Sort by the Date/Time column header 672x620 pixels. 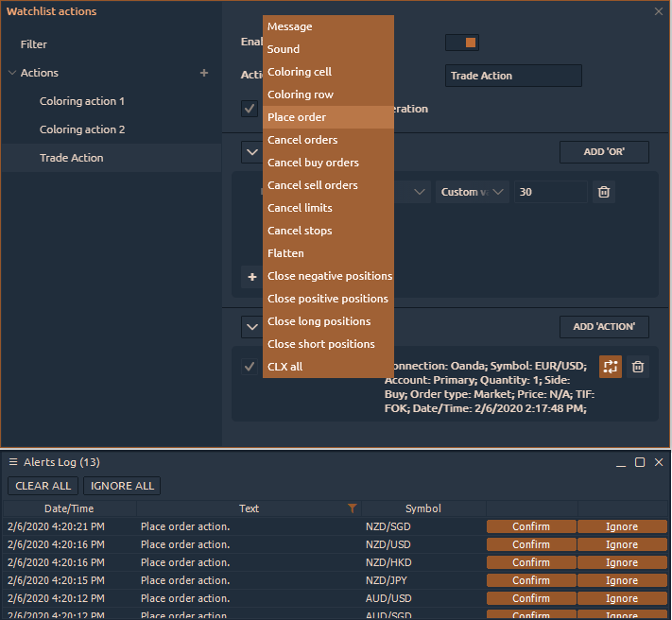69,508
